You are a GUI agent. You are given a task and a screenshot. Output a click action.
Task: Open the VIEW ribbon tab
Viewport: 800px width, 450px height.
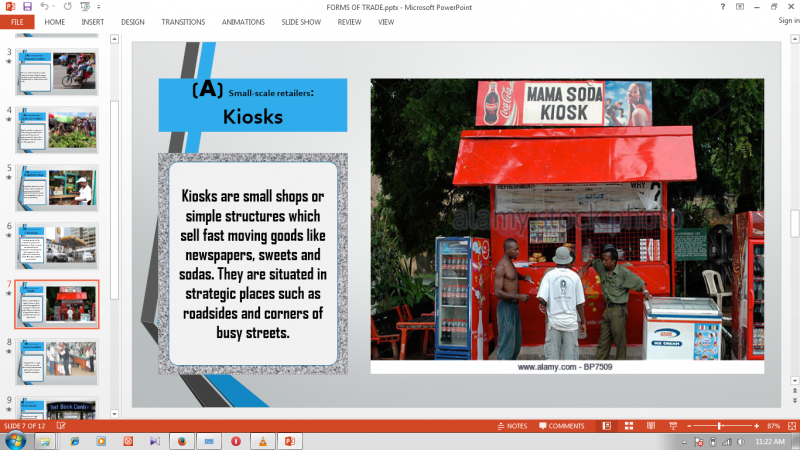coord(386,22)
